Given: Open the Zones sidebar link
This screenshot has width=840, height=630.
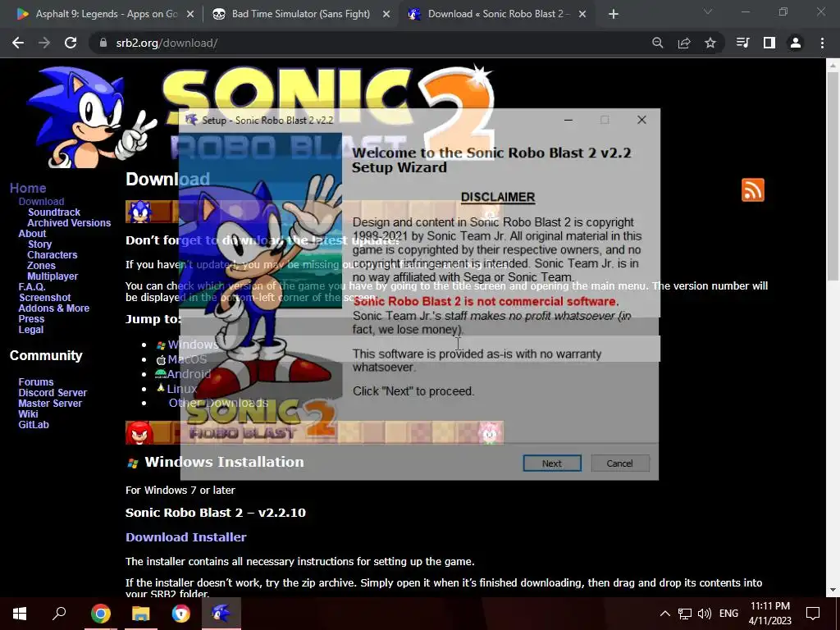Looking at the screenshot, I should pyautogui.click(x=41, y=266).
